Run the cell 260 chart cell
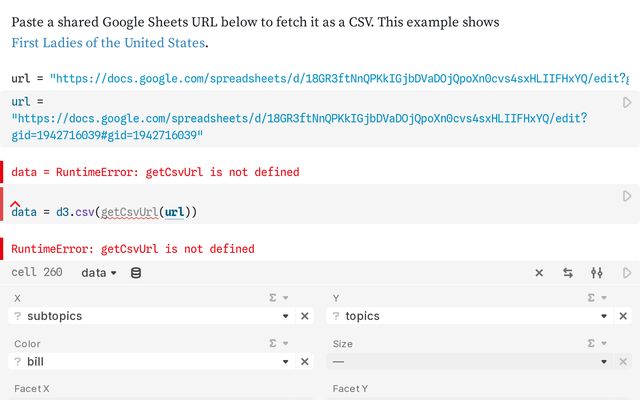Image resolution: width=640 pixels, height=400 pixels. [627, 273]
